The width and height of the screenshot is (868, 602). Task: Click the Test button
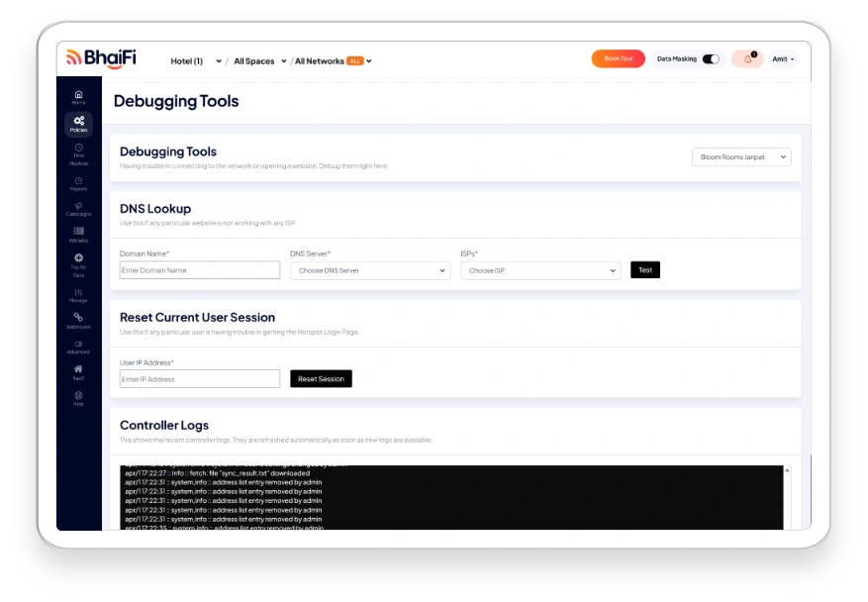645,269
